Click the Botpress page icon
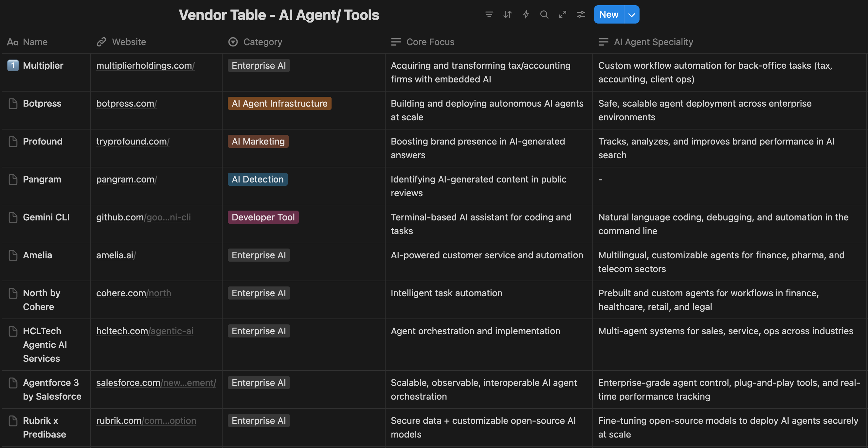 13,104
